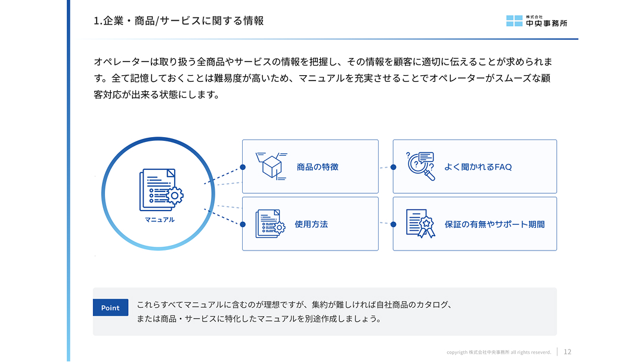Click the document-gear icon beside 使用方法
The width and height of the screenshot is (644, 362).
(270, 224)
